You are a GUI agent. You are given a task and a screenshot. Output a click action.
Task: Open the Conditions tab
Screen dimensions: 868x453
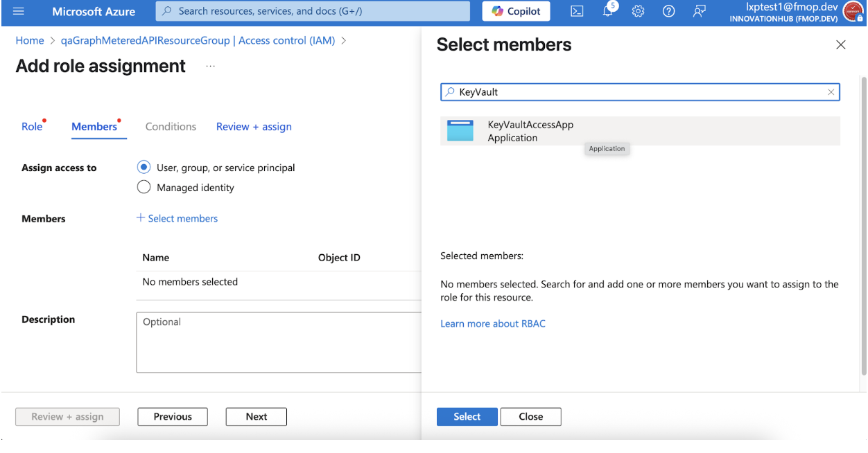[171, 126]
